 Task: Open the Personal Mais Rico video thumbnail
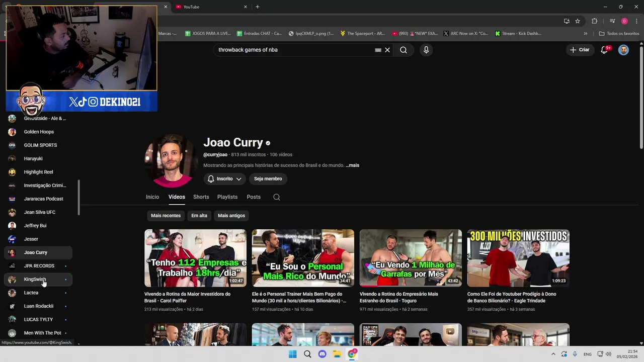(303, 258)
